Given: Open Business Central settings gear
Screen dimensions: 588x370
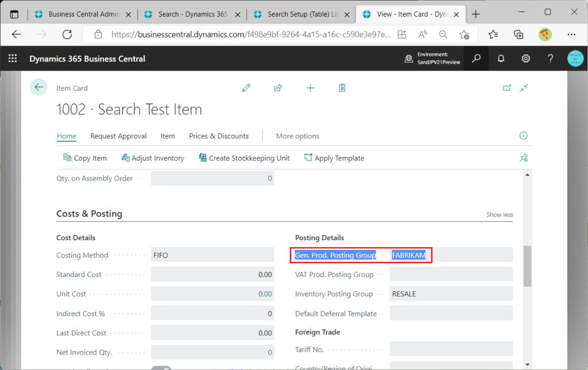Looking at the screenshot, I should (526, 59).
